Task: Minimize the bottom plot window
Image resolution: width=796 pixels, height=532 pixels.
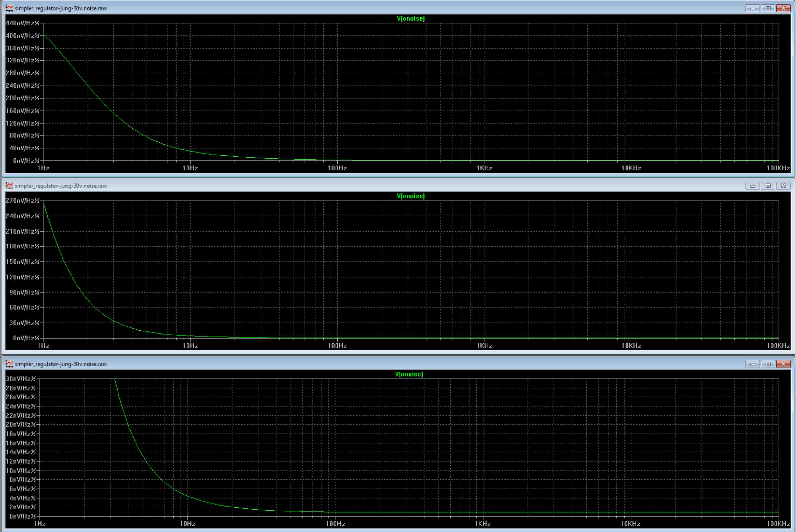Action: click(x=752, y=364)
